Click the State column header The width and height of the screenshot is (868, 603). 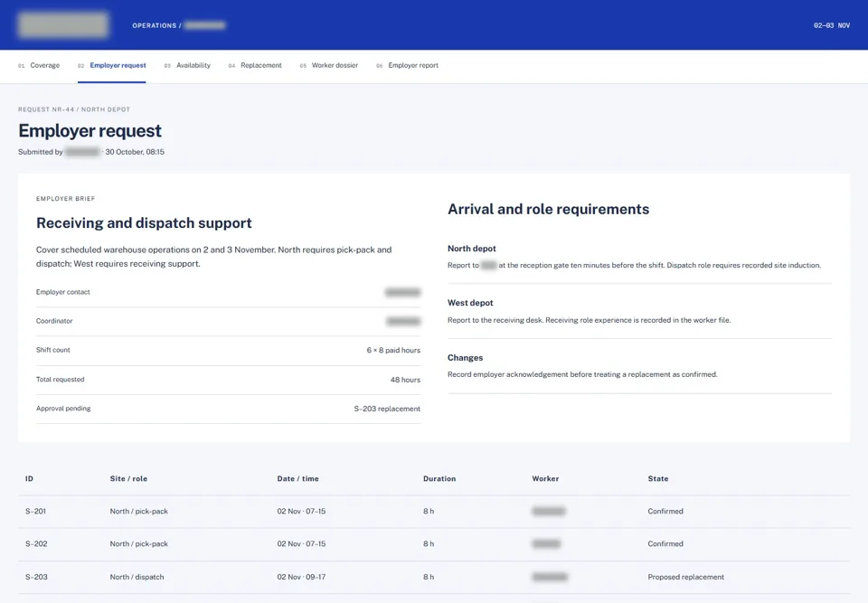pyautogui.click(x=658, y=478)
